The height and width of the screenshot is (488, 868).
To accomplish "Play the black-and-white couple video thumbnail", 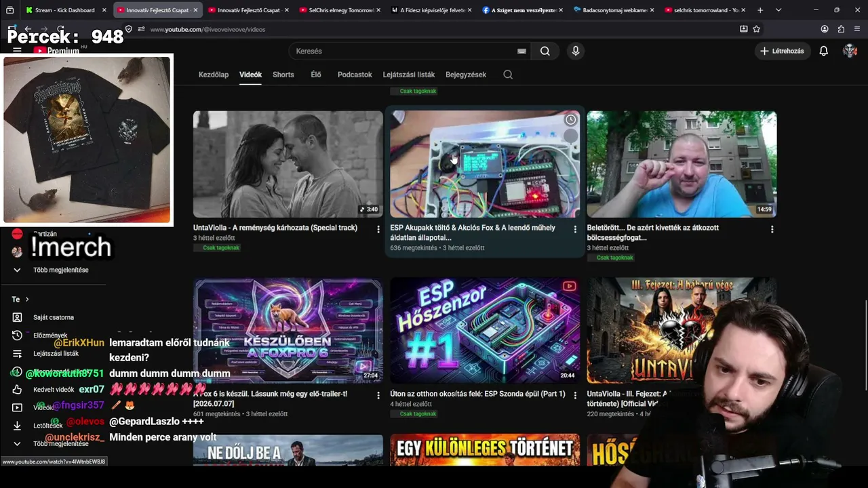I will [288, 164].
